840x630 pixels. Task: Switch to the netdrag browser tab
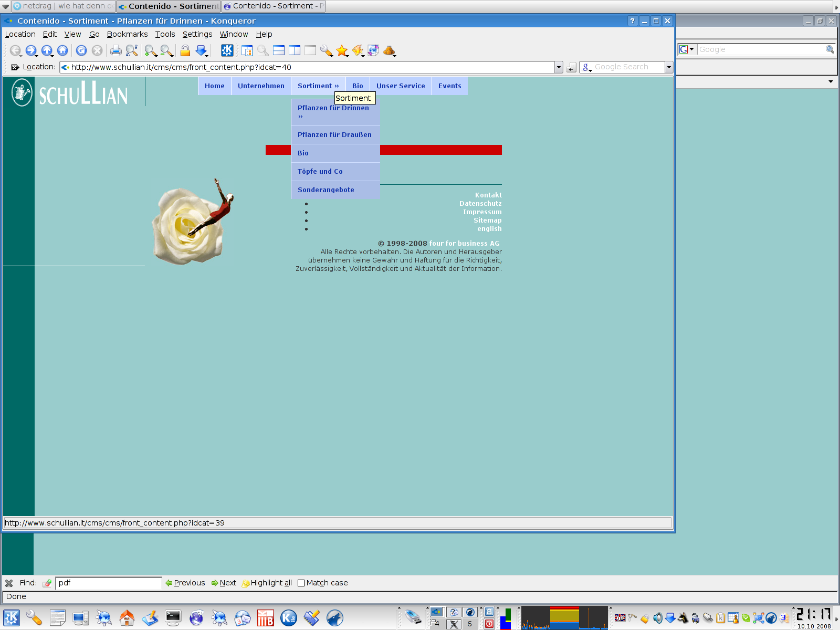63,6
